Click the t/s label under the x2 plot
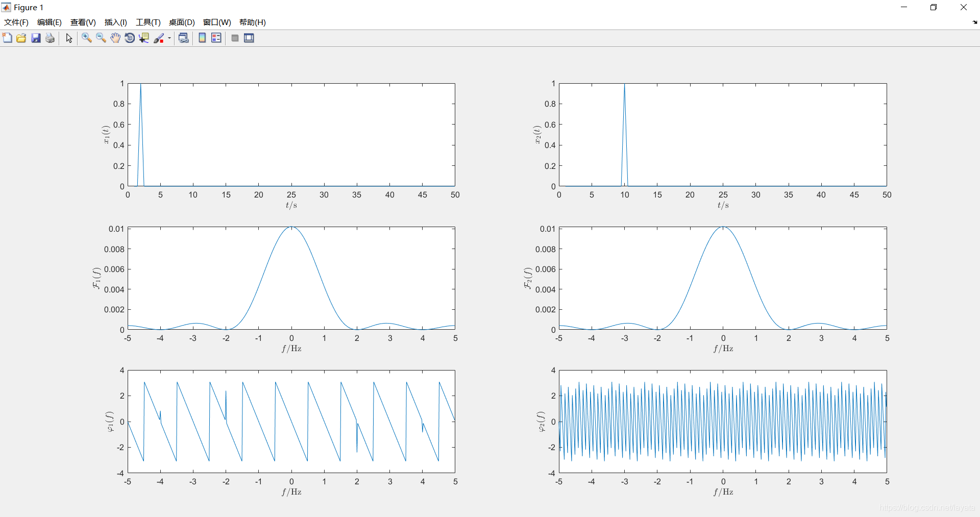The width and height of the screenshot is (980, 517). click(723, 205)
